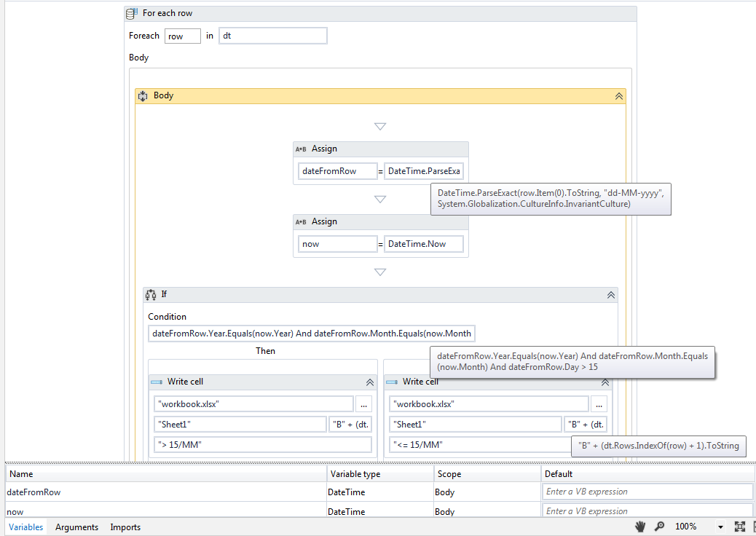Click Body scope of now variable
The image size is (756, 536).
point(487,511)
